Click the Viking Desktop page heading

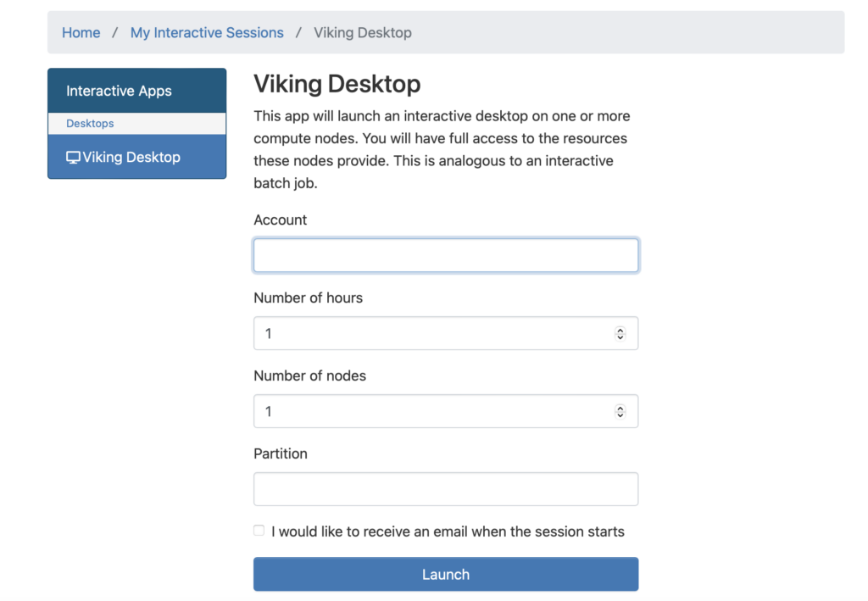[337, 85]
